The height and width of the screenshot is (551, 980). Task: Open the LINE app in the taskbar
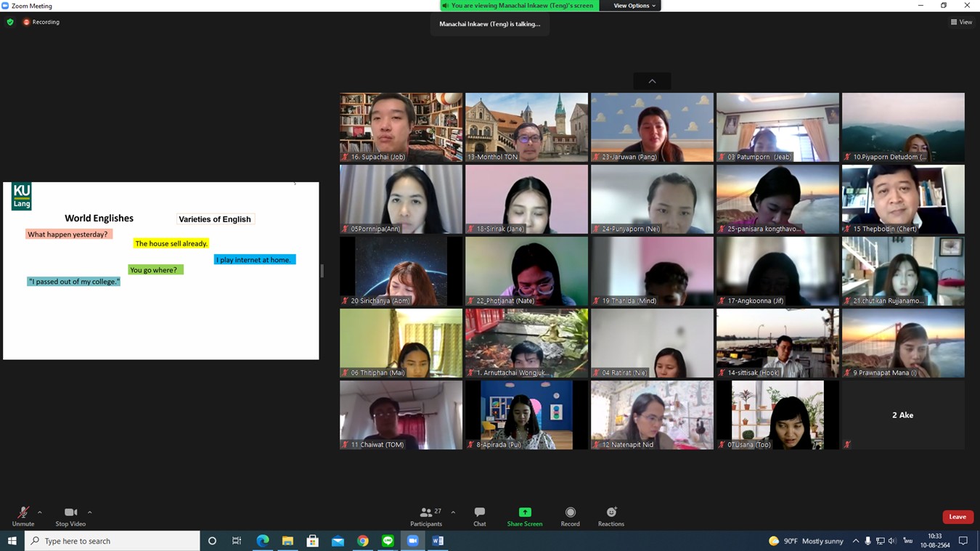point(388,541)
